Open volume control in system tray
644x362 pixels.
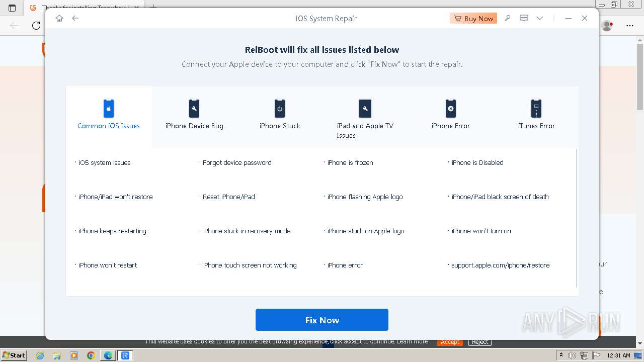tap(572, 355)
